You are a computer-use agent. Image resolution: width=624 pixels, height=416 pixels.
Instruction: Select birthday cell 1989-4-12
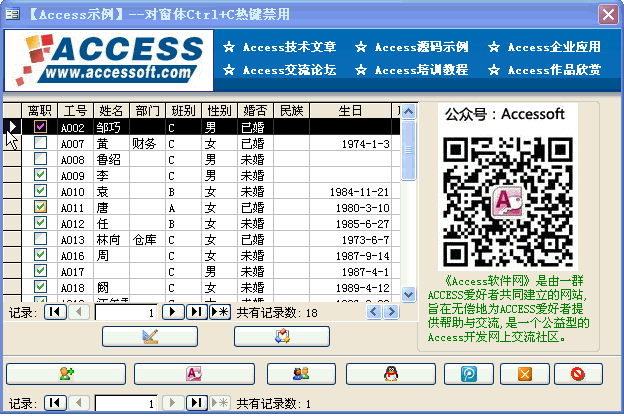(350, 287)
